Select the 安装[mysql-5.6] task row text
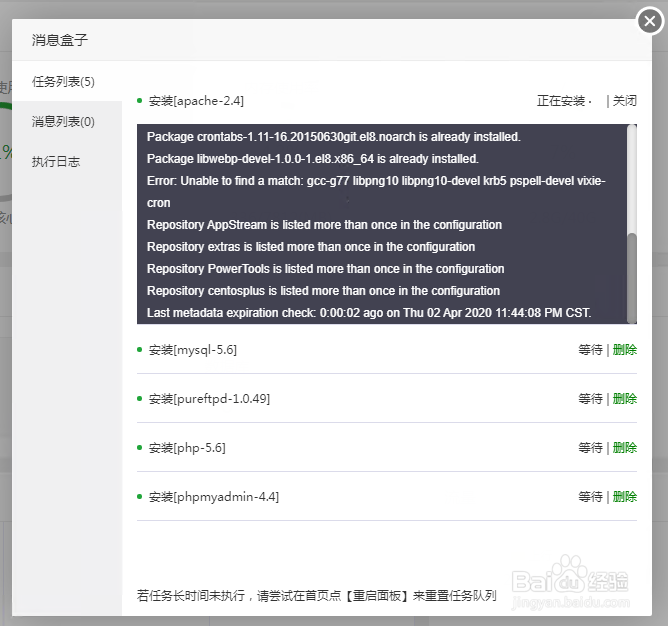This screenshot has width=668, height=626. [193, 350]
